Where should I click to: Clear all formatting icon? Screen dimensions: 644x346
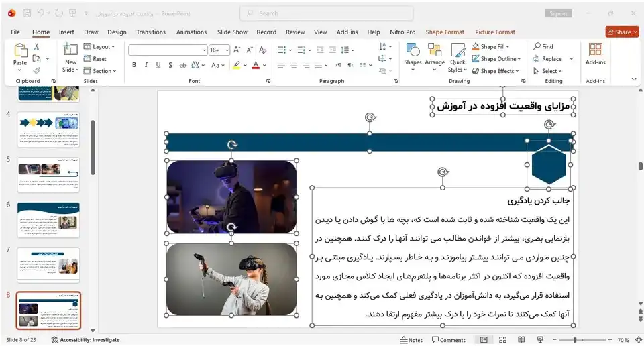(263, 50)
